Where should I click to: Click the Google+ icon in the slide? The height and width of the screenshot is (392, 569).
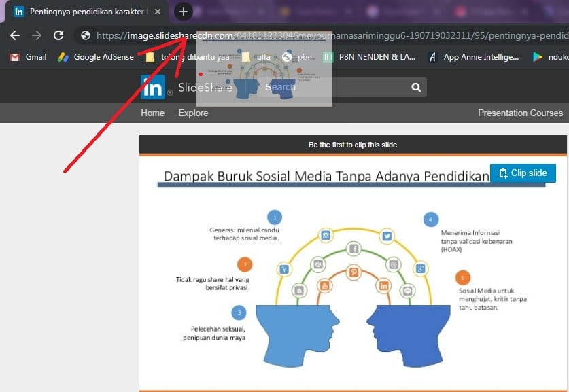tap(421, 269)
